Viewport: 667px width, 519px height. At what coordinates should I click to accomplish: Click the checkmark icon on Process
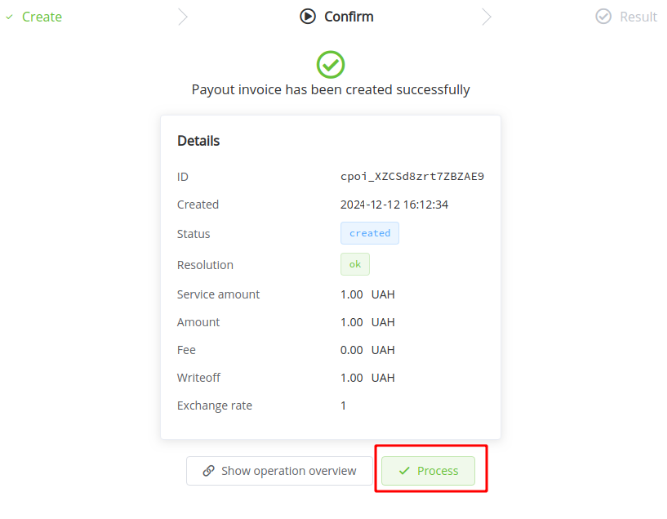pos(404,471)
